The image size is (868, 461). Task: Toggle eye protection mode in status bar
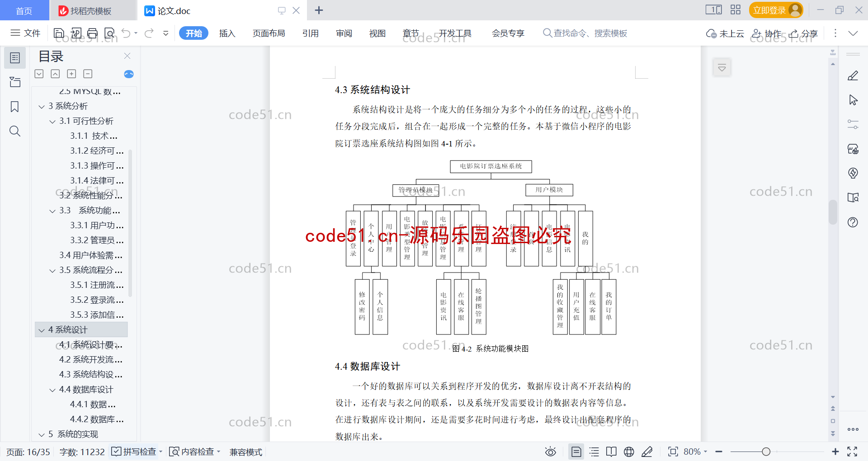[x=551, y=452]
